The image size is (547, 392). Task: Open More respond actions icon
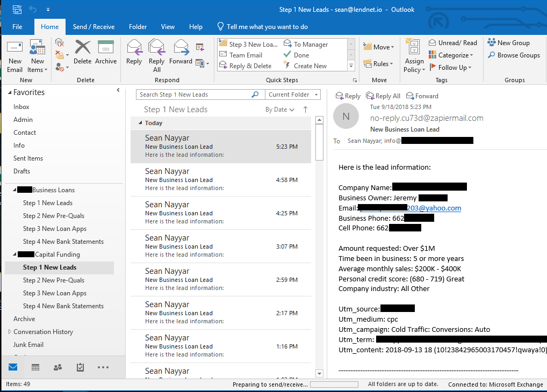click(x=202, y=63)
